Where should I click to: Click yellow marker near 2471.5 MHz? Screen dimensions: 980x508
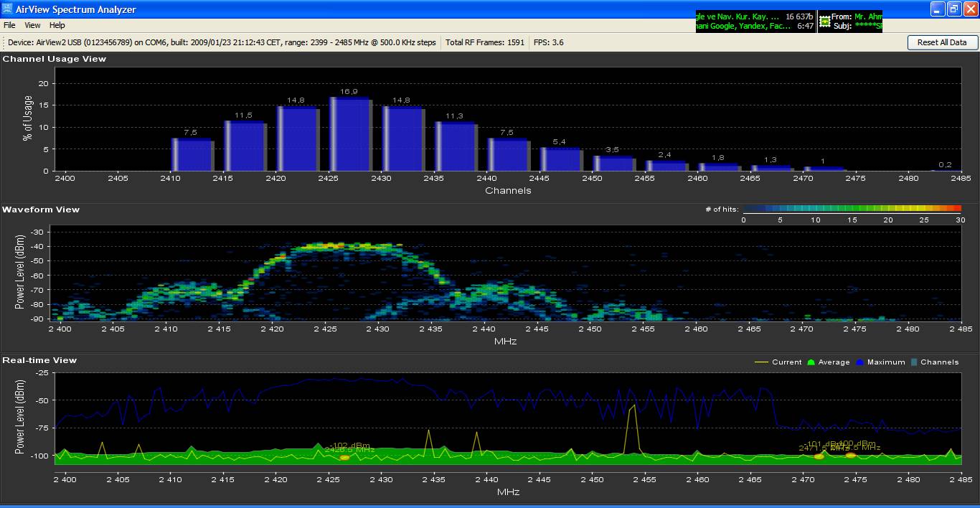[x=819, y=456]
